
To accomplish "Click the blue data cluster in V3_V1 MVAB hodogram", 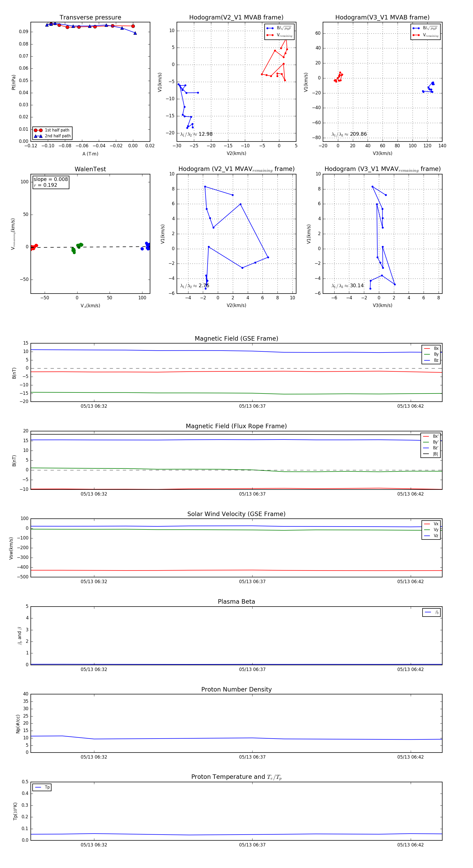I will [x=429, y=88].
